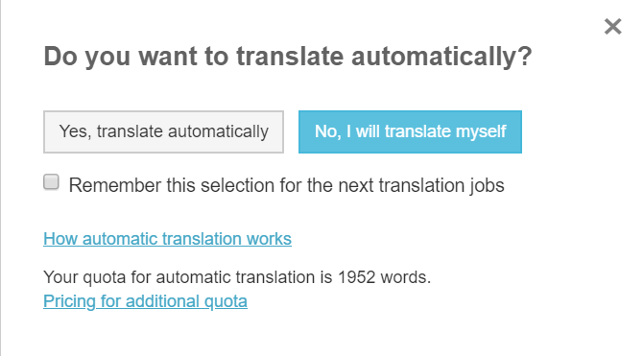Select the blue translate myself button

(x=410, y=131)
